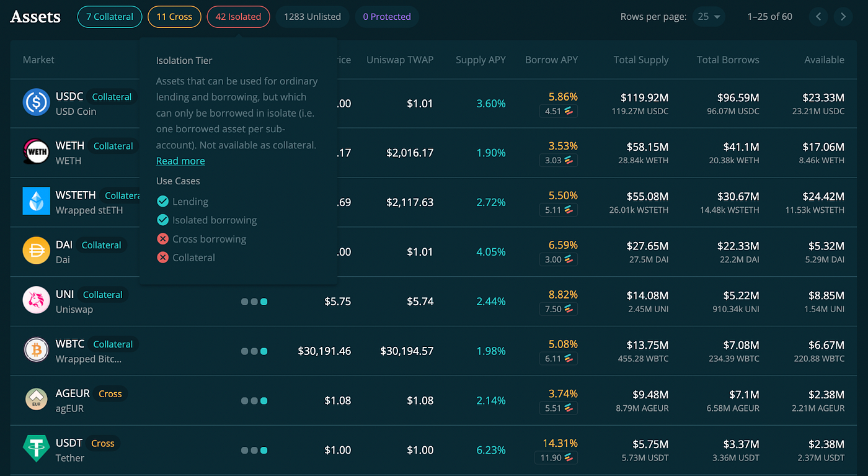Click the Isolation Tier tooltip title

[x=184, y=60]
